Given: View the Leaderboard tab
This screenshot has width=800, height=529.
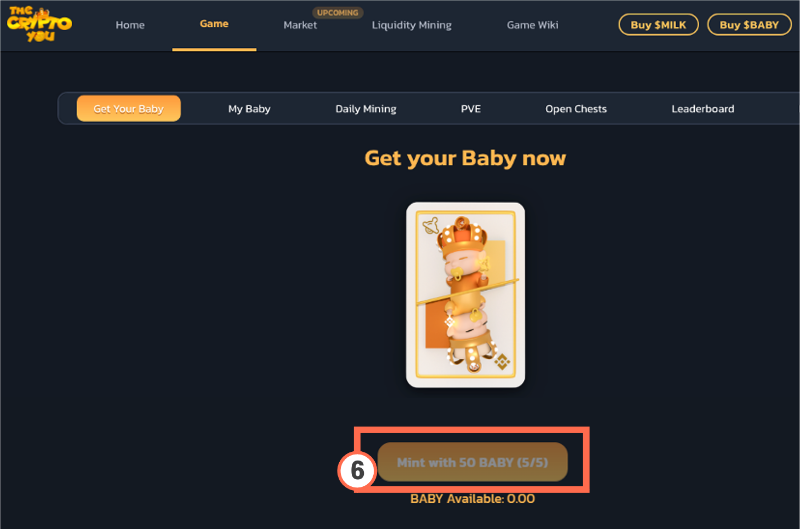Looking at the screenshot, I should (x=703, y=109).
